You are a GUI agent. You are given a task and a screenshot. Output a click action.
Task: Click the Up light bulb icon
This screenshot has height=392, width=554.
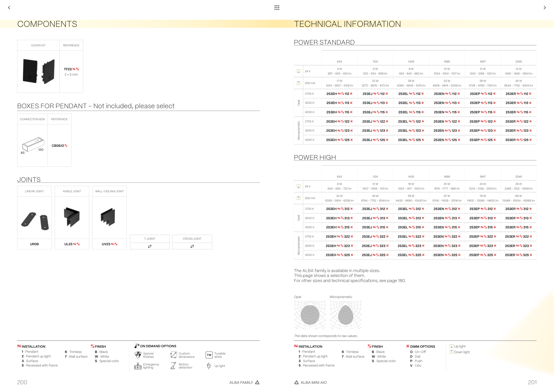(x=209, y=366)
